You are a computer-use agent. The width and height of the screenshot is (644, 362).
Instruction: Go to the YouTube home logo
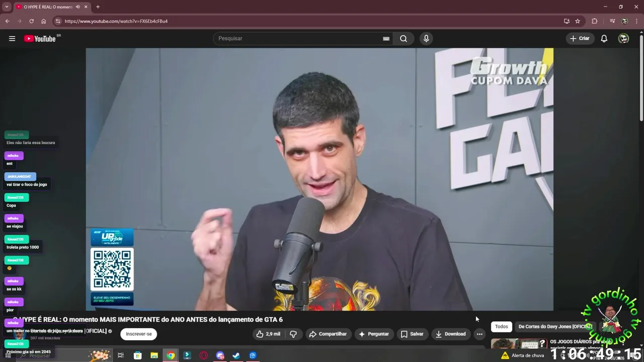click(40, 39)
